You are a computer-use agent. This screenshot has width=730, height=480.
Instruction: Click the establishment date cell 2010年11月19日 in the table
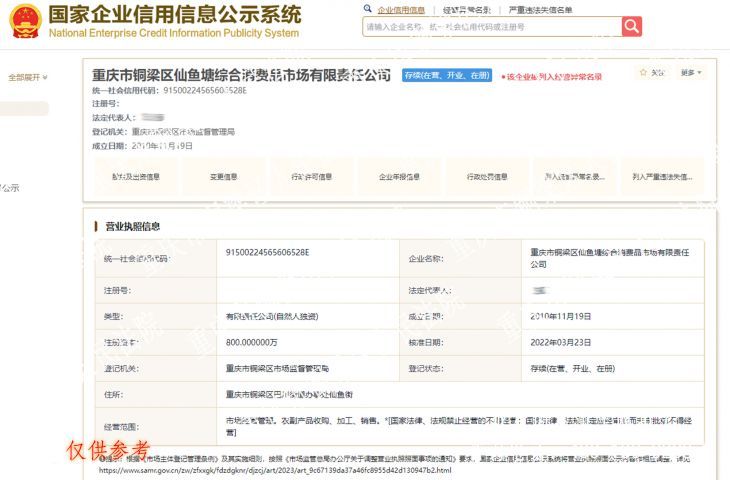(561, 316)
